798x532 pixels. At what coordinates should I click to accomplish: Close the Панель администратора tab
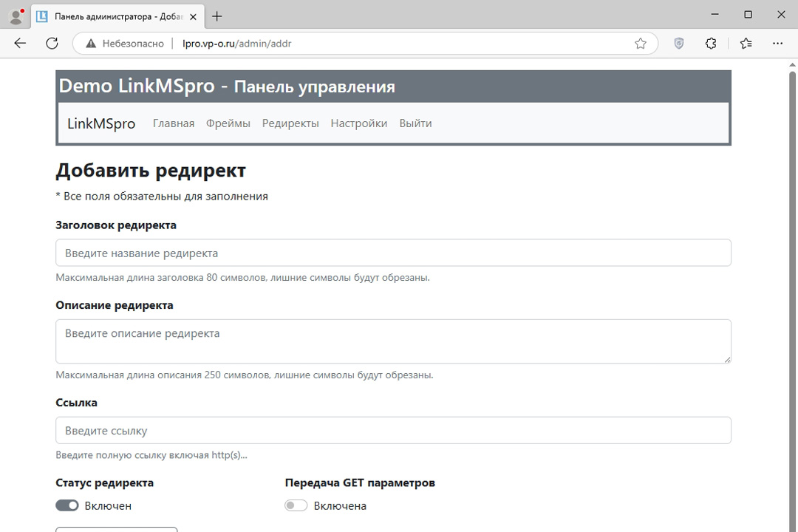tap(193, 17)
